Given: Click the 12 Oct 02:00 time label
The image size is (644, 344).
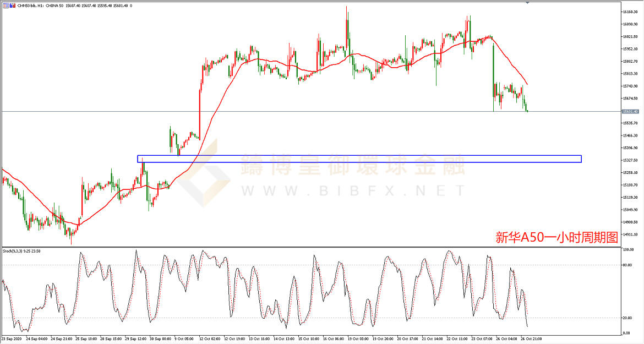Looking at the screenshot, I should pyautogui.click(x=210, y=339).
